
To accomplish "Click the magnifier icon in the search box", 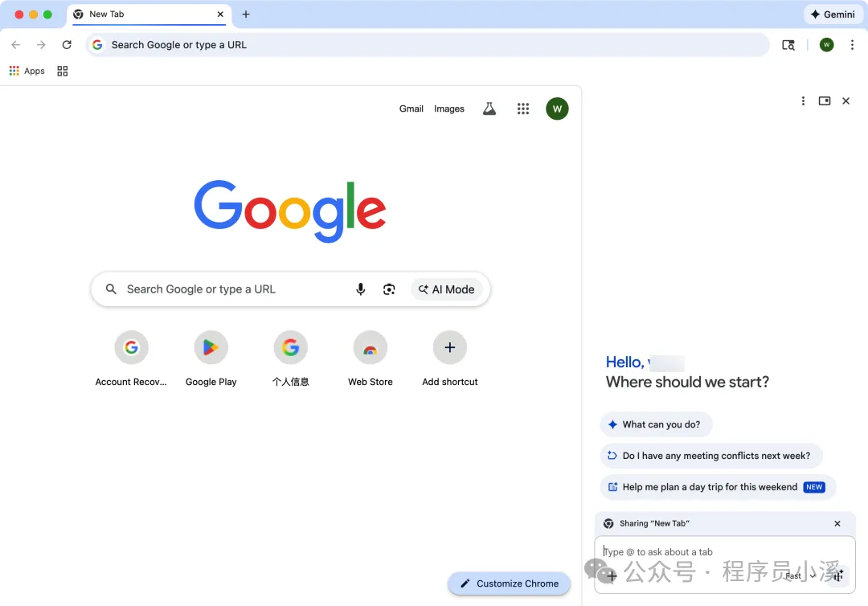I will tap(111, 289).
